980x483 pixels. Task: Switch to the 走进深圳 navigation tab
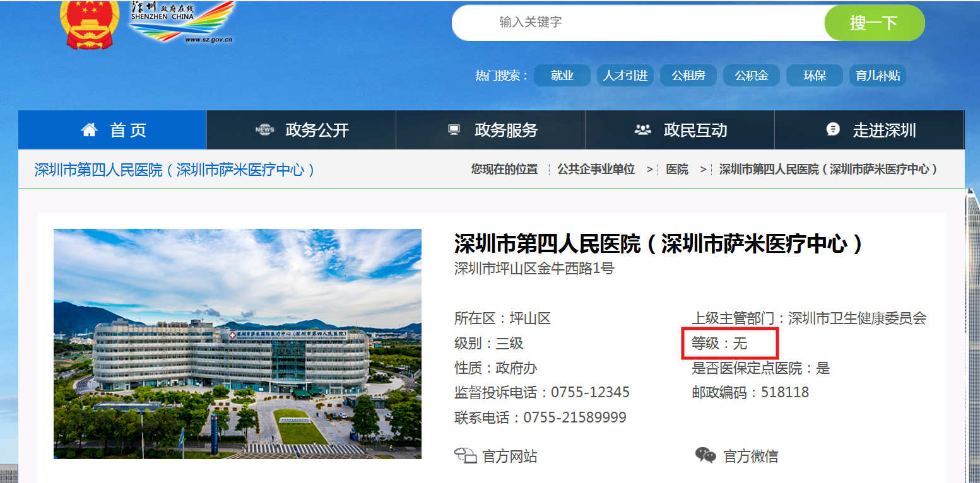(x=869, y=130)
